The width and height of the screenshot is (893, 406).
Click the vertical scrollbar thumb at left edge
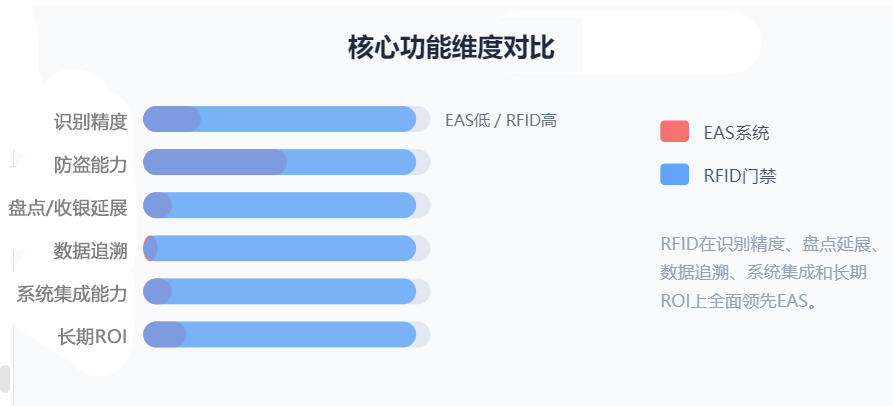point(5,379)
